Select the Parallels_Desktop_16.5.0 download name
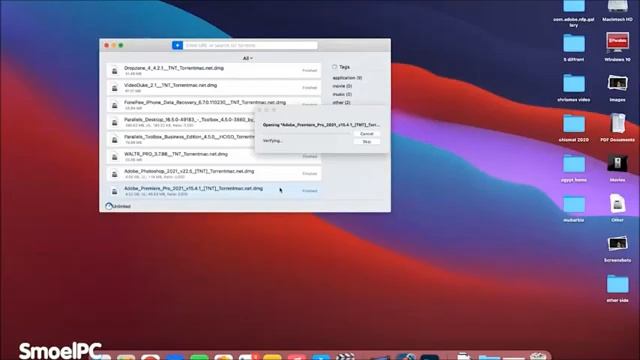This screenshot has height=360, width=640. (189, 120)
